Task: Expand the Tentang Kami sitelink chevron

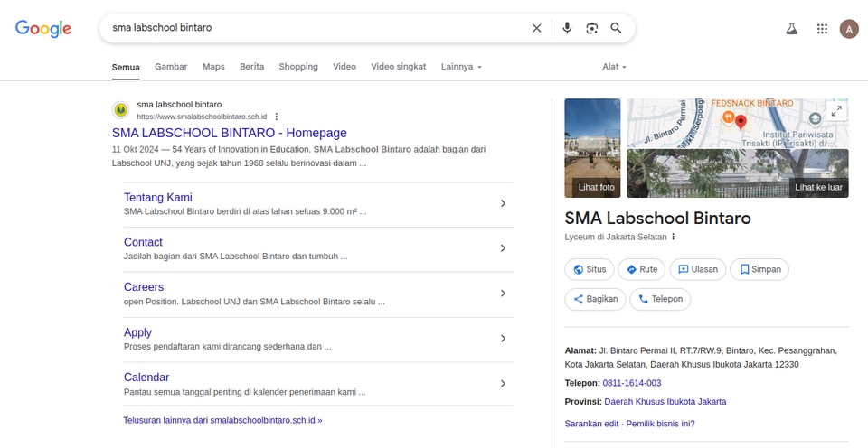Action: click(x=503, y=203)
